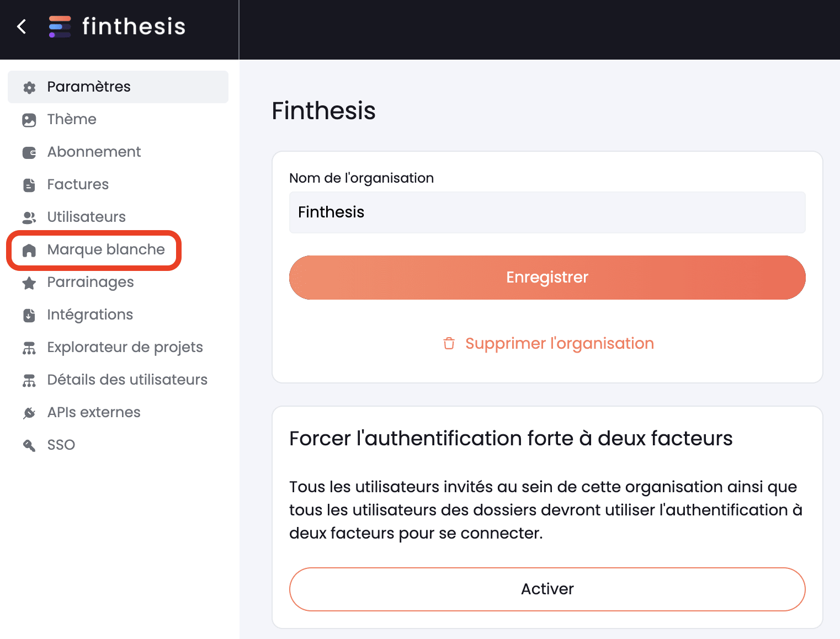Screen dimensions: 840x639
Task: Click the Thème image icon
Action: click(x=29, y=120)
